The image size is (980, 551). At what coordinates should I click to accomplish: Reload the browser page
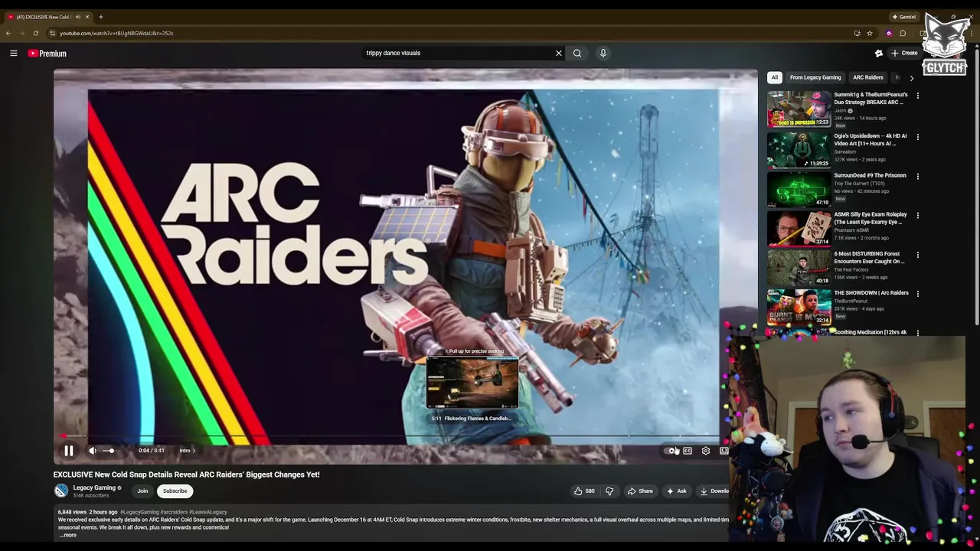(35, 33)
